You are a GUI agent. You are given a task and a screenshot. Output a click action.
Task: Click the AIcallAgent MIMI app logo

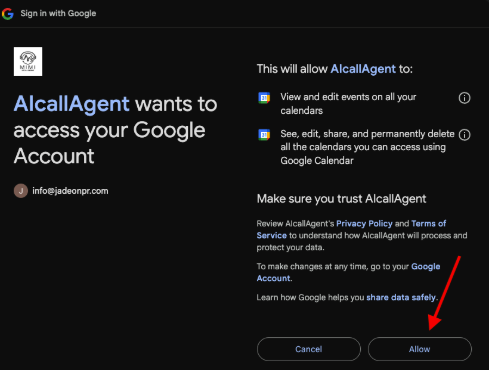point(28,61)
